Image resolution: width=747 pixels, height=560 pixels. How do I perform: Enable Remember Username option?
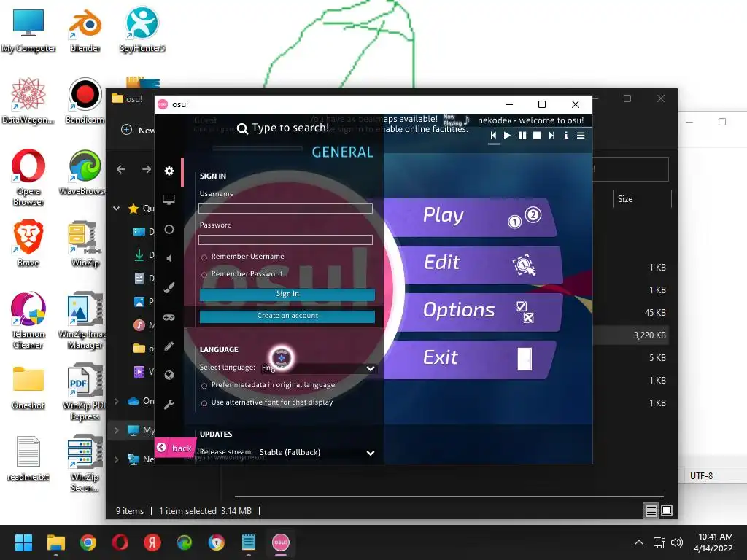click(x=204, y=257)
